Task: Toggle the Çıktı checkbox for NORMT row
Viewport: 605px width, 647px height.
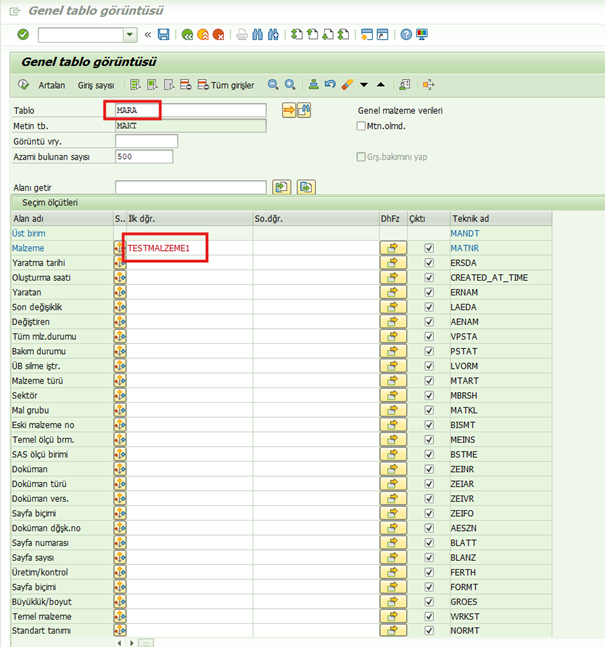Action: point(429,631)
